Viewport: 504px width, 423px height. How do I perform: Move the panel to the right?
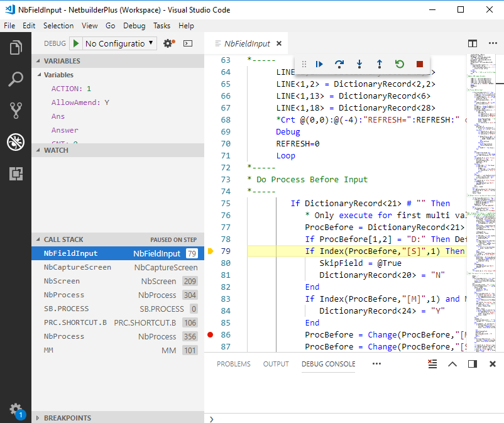coord(473,364)
